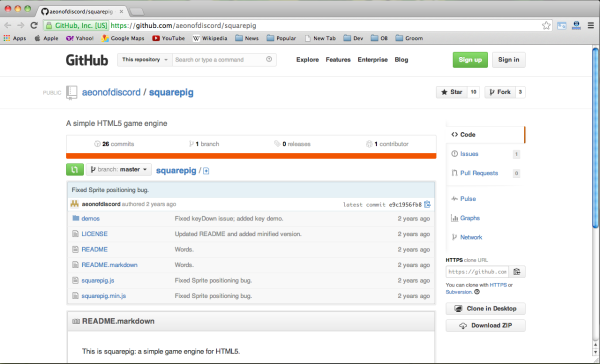
Task: Click the user profile icon in Chrome toolbar
Action: tap(576, 25)
